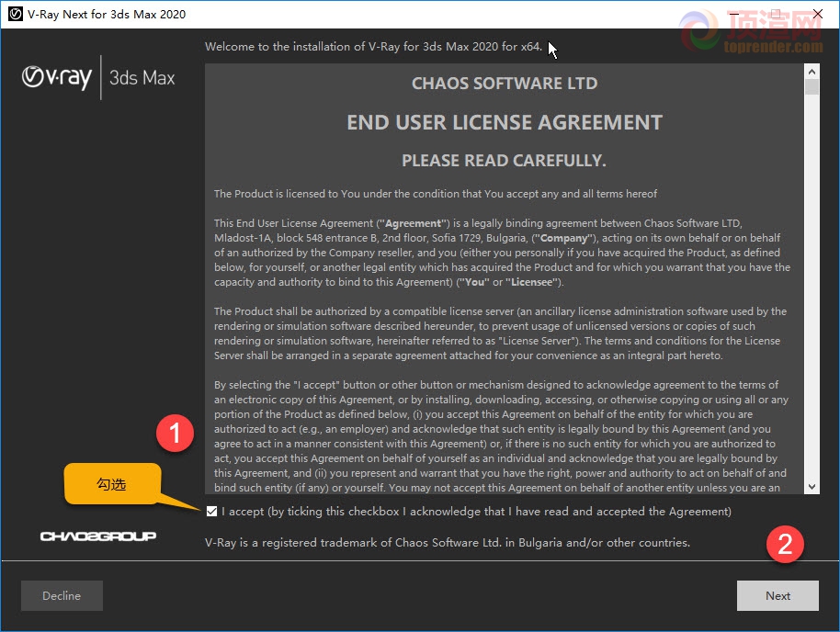The width and height of the screenshot is (840, 632).
Task: Click the V-Ray app icon in title bar
Action: 16,14
